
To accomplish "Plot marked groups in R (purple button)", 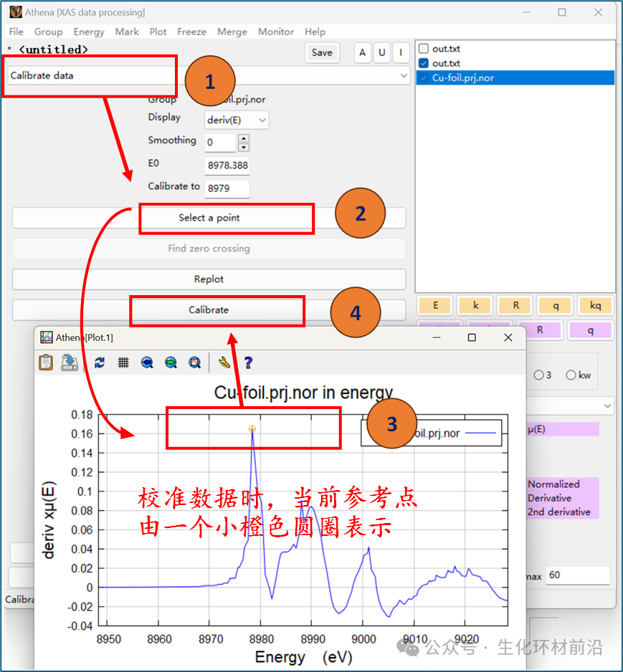I will [x=540, y=330].
